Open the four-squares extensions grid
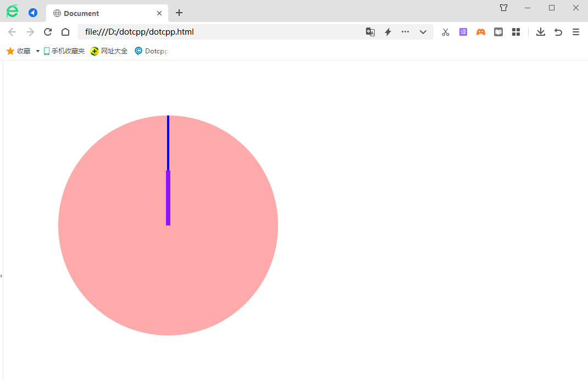The width and height of the screenshot is (588, 380). pyautogui.click(x=516, y=32)
